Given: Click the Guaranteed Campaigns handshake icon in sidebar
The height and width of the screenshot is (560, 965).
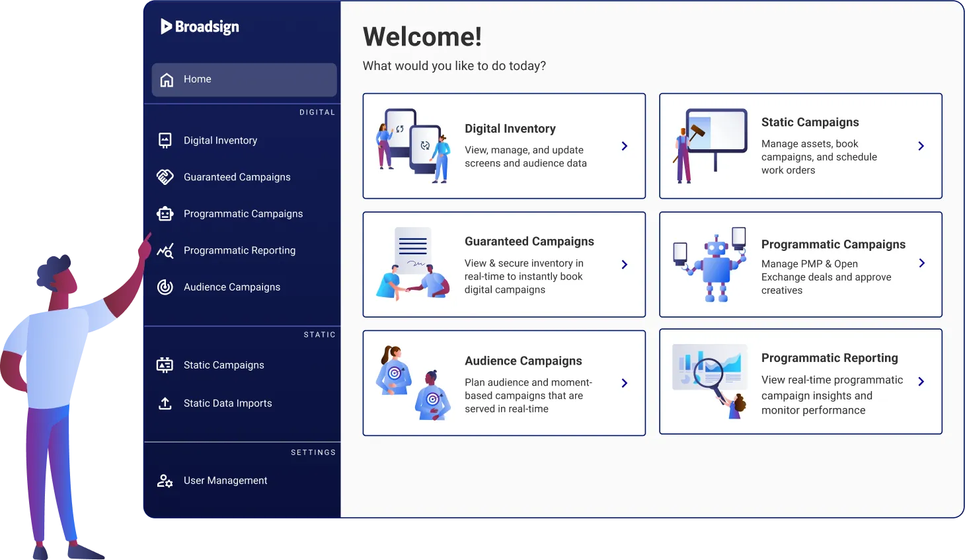Looking at the screenshot, I should click(165, 177).
